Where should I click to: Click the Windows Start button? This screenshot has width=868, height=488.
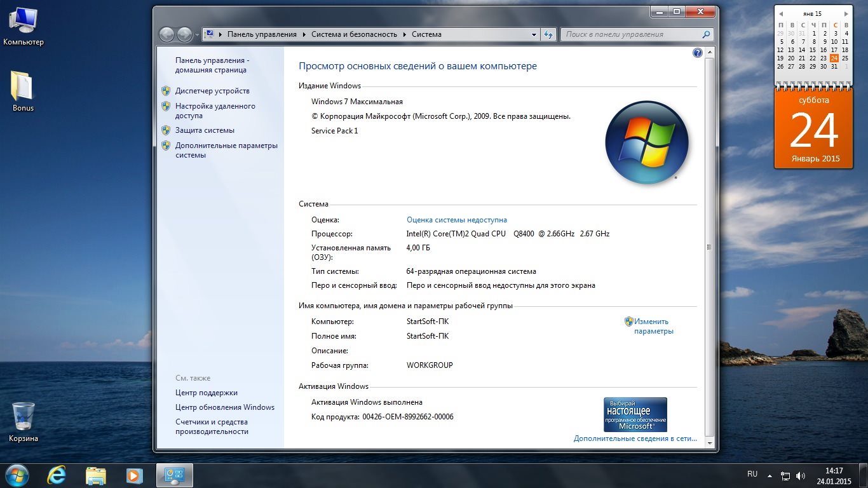[x=16, y=475]
